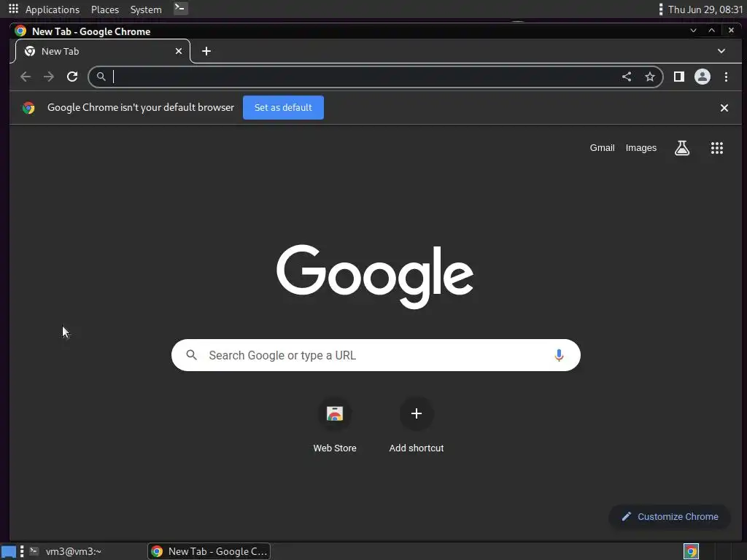Start voice search with microphone icon
The image size is (747, 560).
click(559, 355)
